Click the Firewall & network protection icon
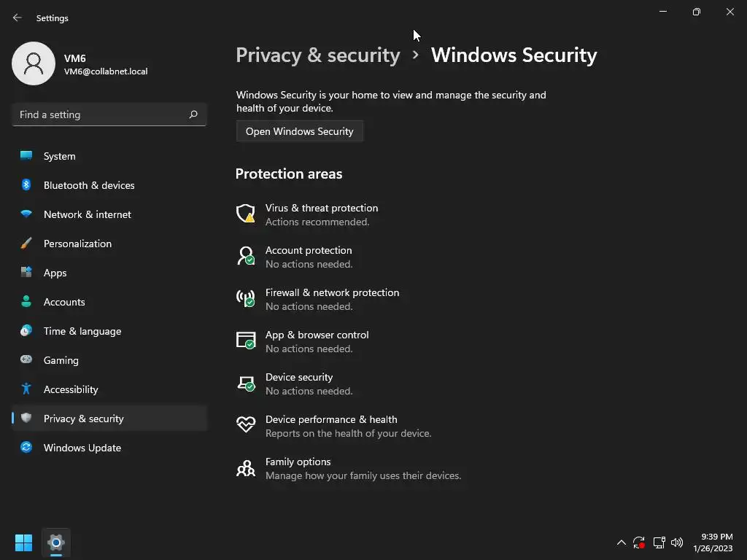Image resolution: width=747 pixels, height=560 pixels. tap(246, 298)
